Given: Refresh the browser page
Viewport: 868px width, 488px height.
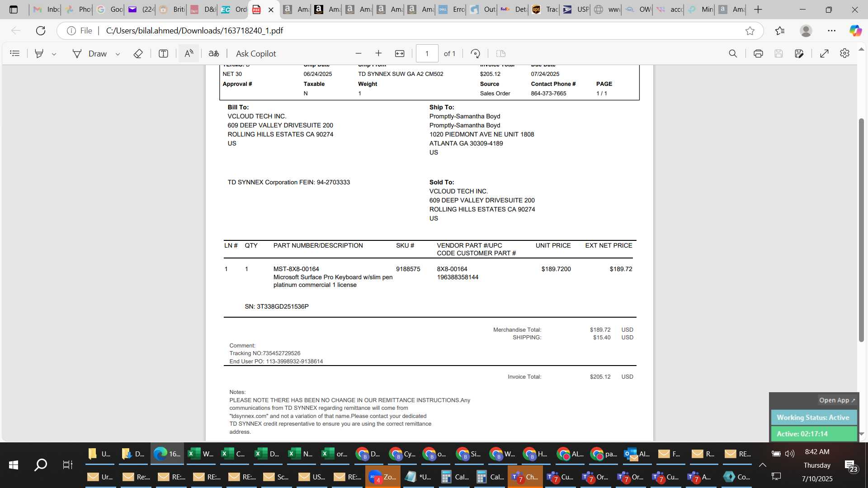Looking at the screenshot, I should pos(41,30).
